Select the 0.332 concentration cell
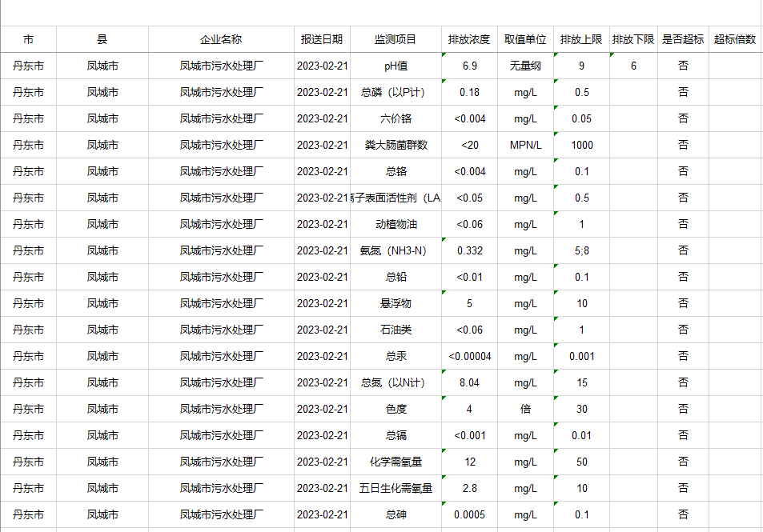The image size is (763, 532). (x=469, y=250)
